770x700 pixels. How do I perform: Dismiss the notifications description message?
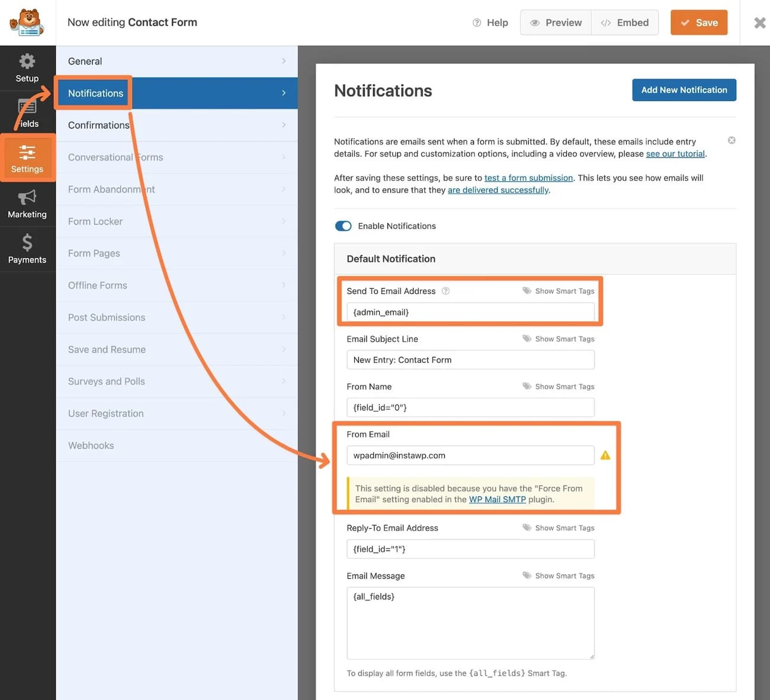[731, 140]
